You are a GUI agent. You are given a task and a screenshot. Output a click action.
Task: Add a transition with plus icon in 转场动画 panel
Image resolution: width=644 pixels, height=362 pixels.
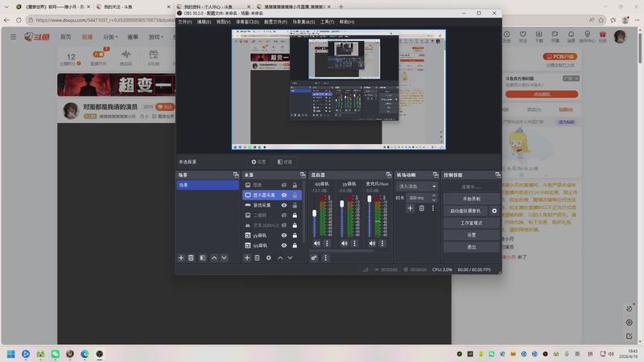pyautogui.click(x=410, y=208)
